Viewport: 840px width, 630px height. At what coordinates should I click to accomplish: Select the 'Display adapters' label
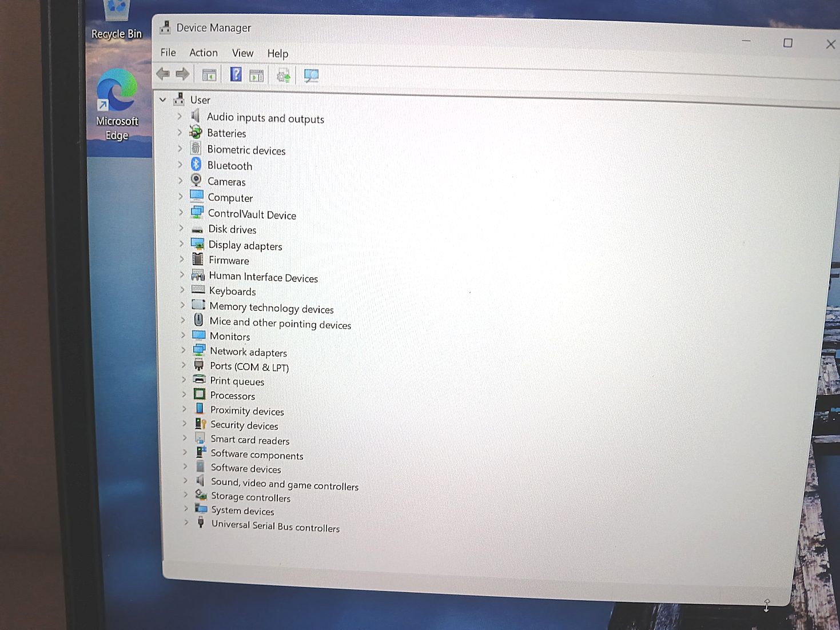245,245
